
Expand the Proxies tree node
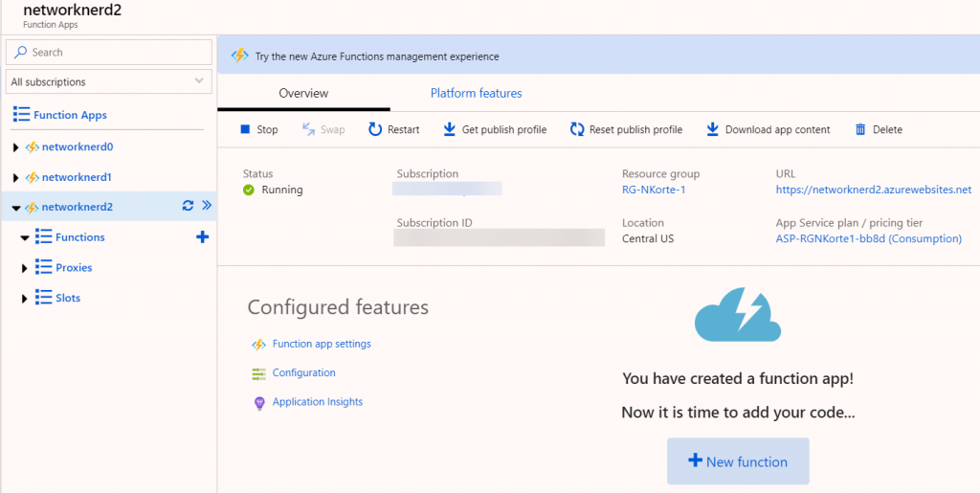25,268
